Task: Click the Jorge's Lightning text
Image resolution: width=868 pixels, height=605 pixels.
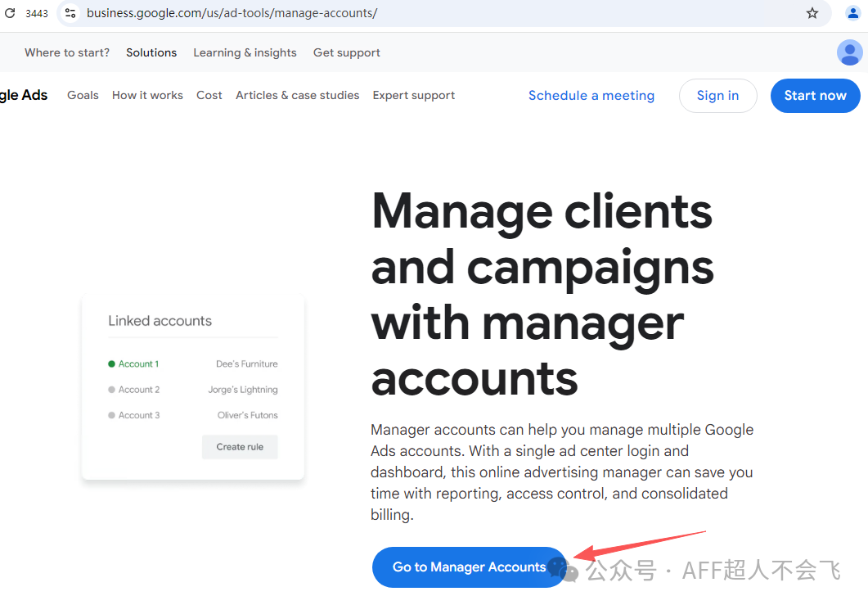Action: 243,390
